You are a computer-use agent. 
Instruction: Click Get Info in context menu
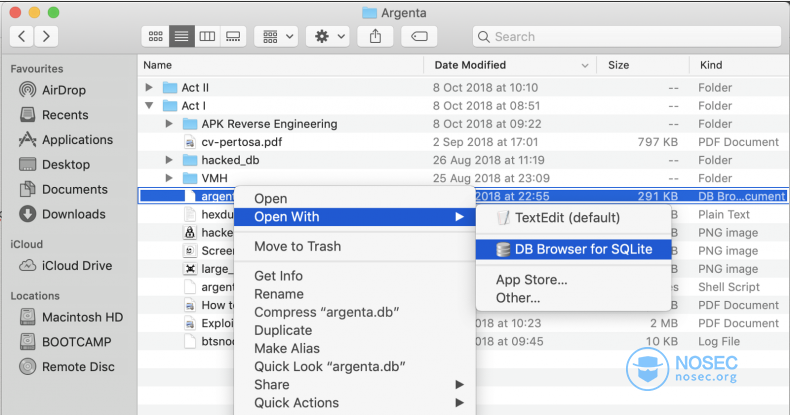[278, 276]
